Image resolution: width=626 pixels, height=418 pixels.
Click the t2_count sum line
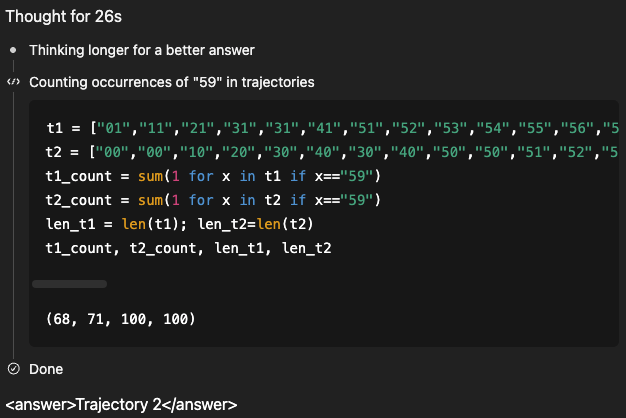213,199
